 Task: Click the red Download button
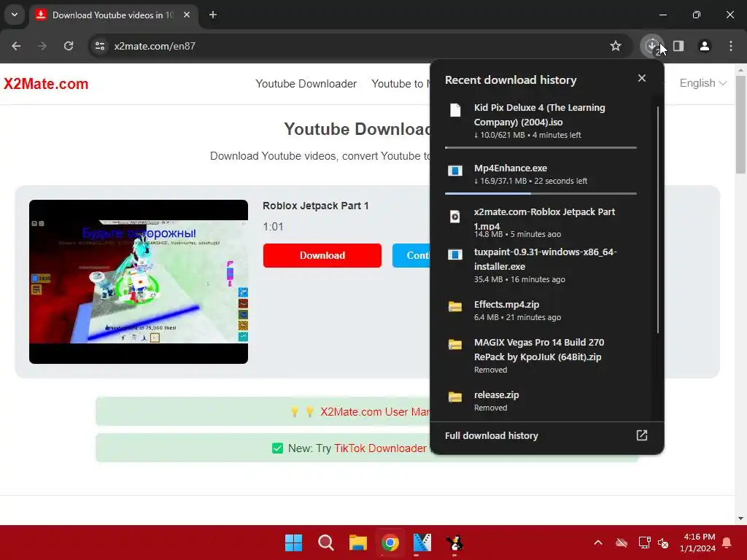[322, 255]
